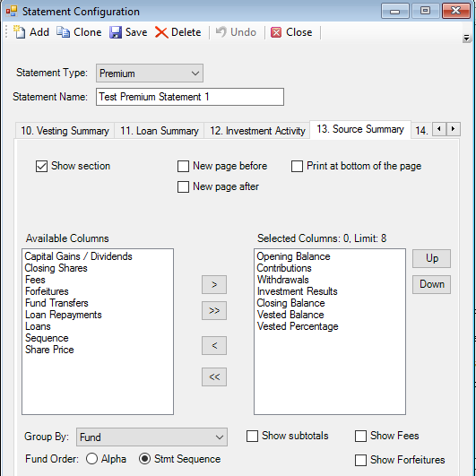Click the Close toolbar icon
Viewport: 476px width, 476px height.
[276, 32]
